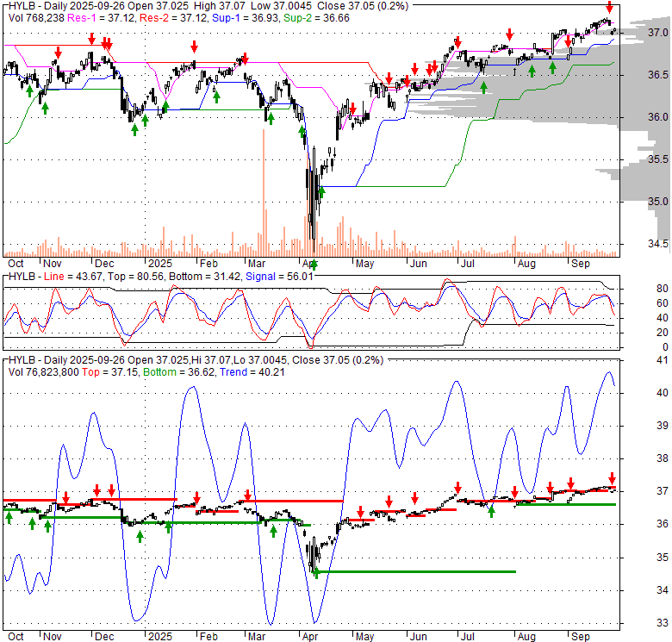Viewport: 672px width, 642px height.
Task: Click the 34.5 price axis label
Action: coord(658,244)
